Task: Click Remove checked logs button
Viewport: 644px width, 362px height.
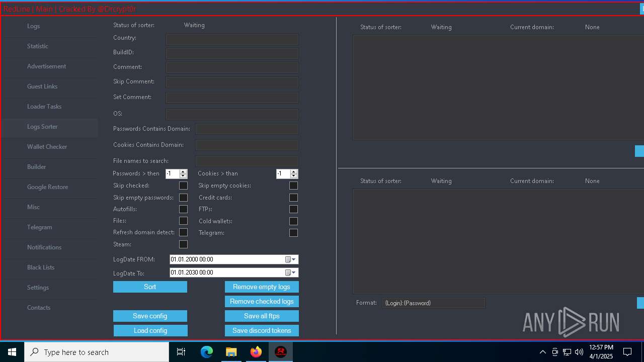Action: pyautogui.click(x=262, y=301)
